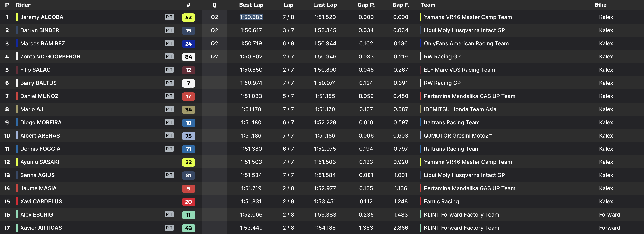Click the number 43 badge for Xavier Artigas

(188, 228)
